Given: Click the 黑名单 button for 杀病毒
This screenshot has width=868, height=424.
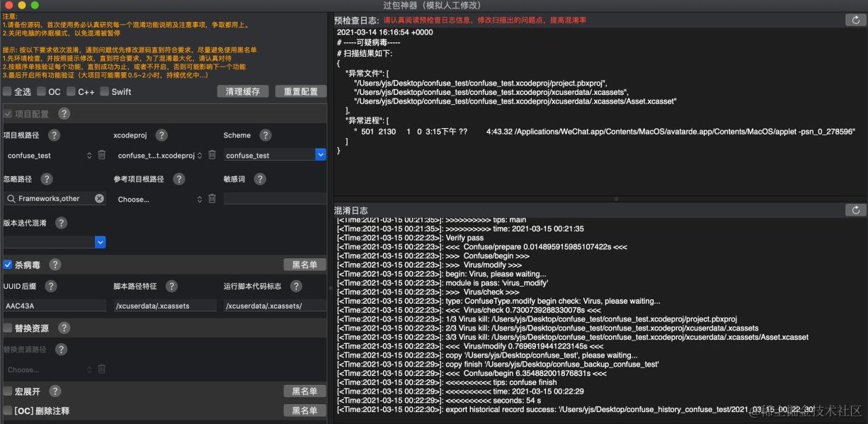Looking at the screenshot, I should click(x=304, y=265).
